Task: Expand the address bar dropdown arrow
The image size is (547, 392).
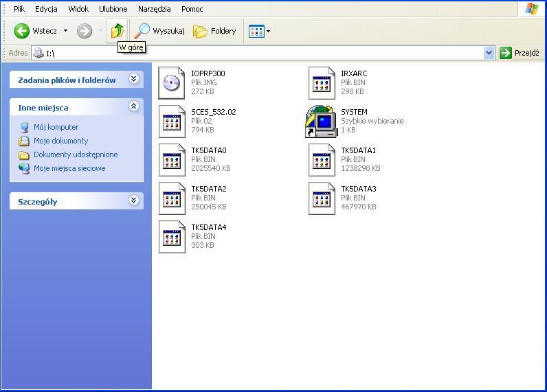Action: pos(489,53)
